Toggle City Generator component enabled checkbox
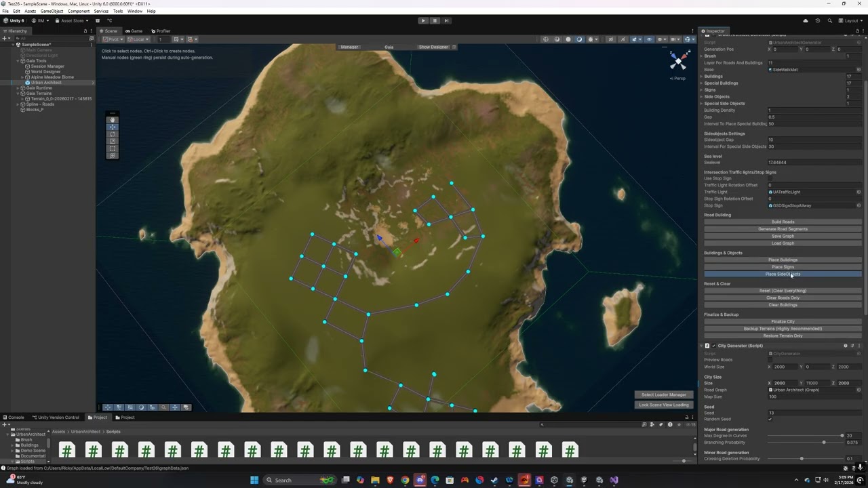 click(x=714, y=346)
